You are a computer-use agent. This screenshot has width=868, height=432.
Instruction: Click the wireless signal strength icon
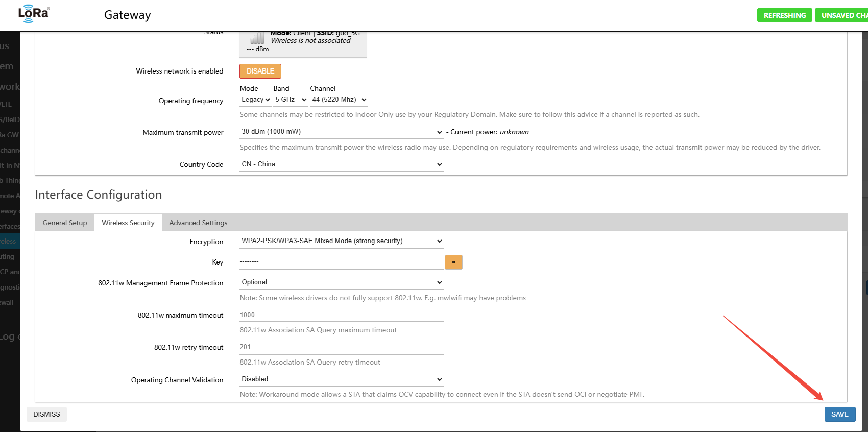tap(257, 38)
